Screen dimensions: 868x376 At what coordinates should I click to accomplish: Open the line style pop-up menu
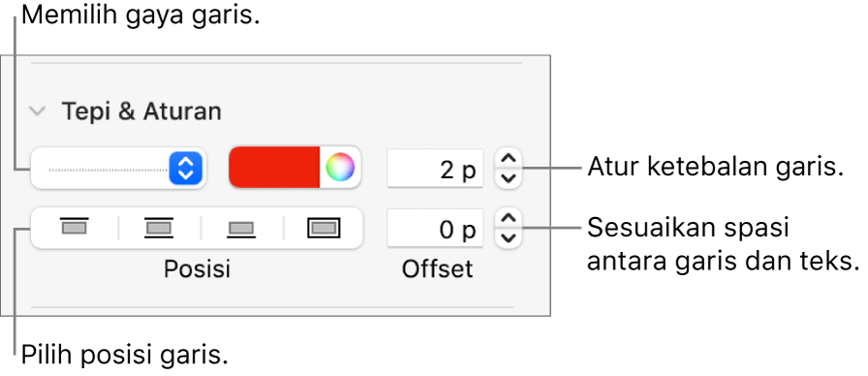[118, 169]
